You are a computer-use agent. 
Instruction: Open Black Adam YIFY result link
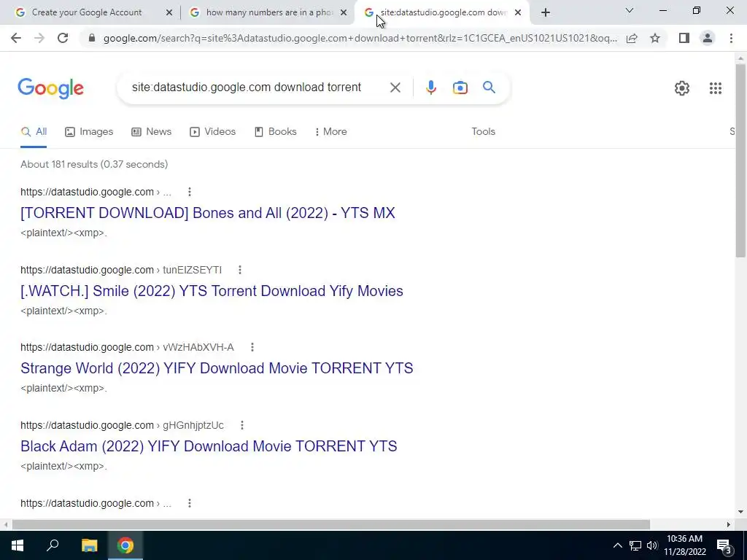pyautogui.click(x=209, y=446)
